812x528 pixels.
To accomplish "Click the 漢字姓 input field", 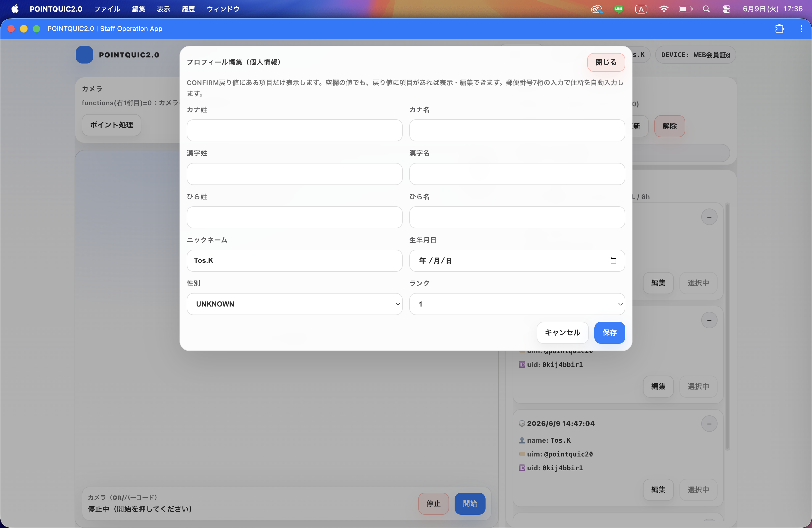I will [x=294, y=174].
